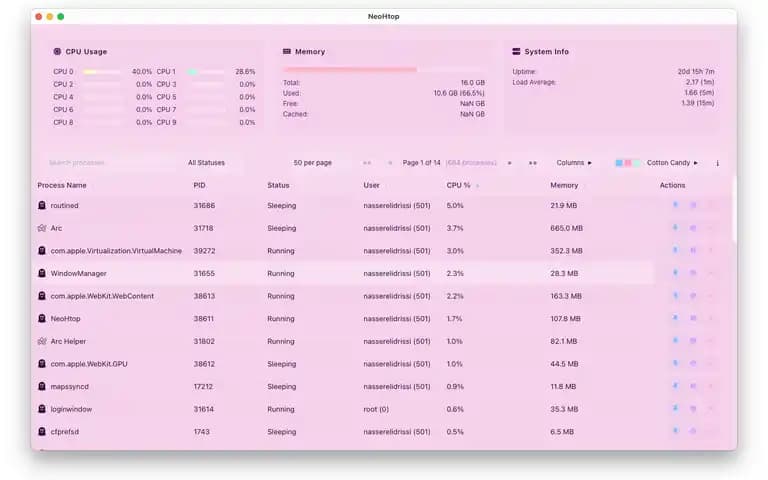Pin the routined process
768x480 pixels.
[x=675, y=205]
